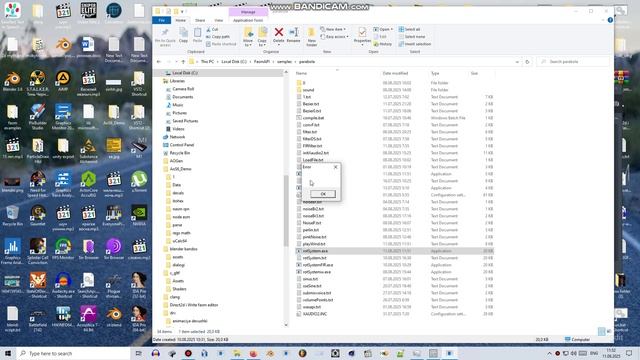Switch to the Share ribbon tab

tap(200, 20)
